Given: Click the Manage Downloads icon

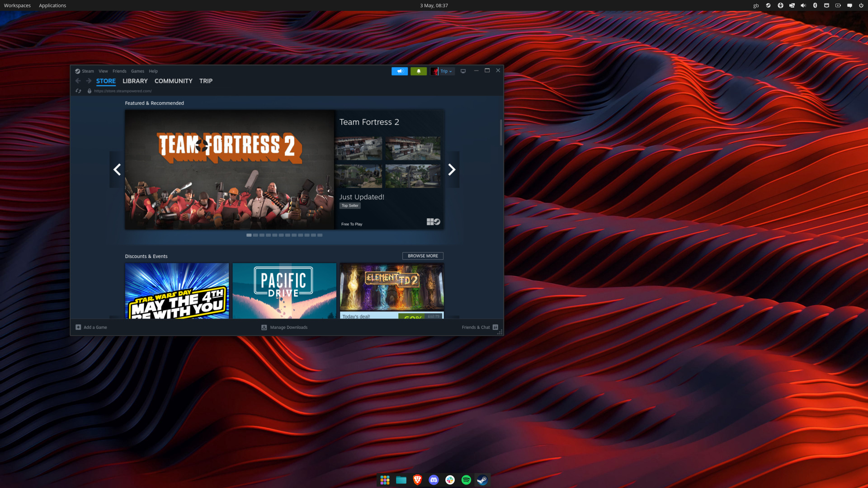Looking at the screenshot, I should [x=264, y=327].
